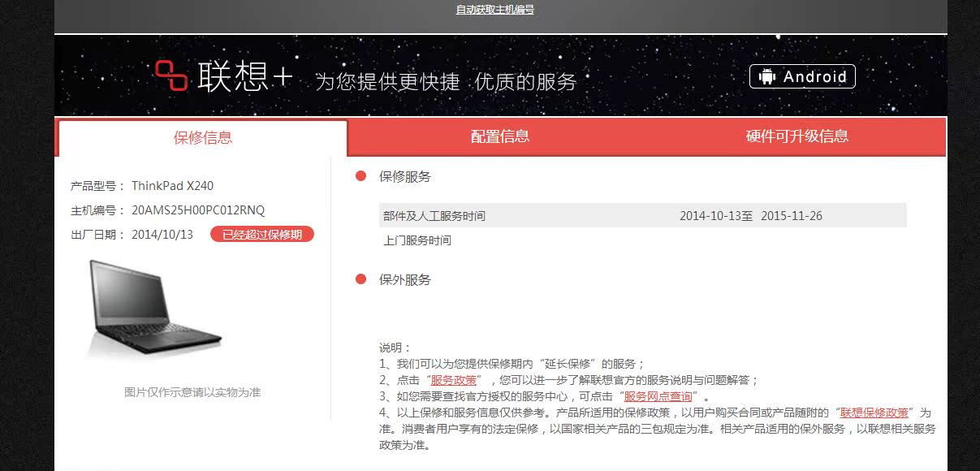Click the 出厂日期： field label
Viewport: 980px width, 471px height.
pyautogui.click(x=98, y=235)
